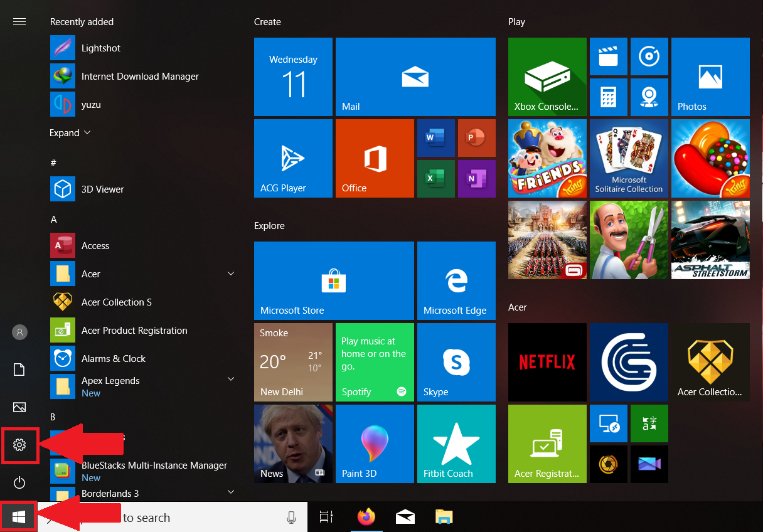Launch Internet Download Manager from the list

[141, 77]
